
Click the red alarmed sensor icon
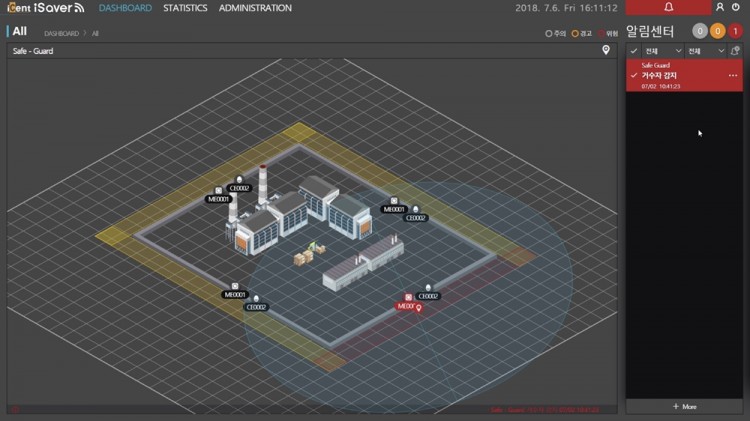[408, 297]
